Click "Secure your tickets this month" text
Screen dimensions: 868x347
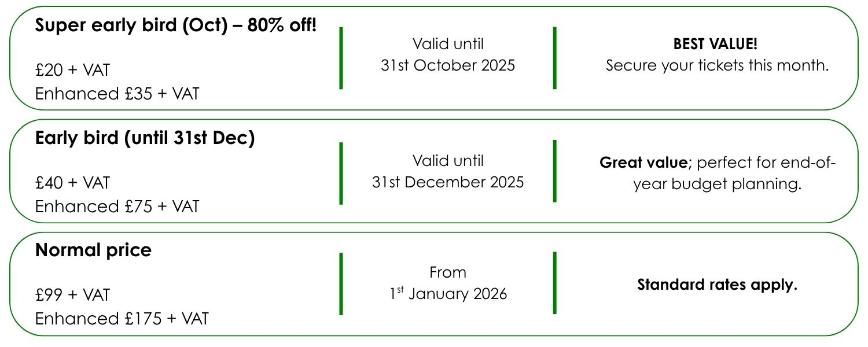[x=718, y=65]
